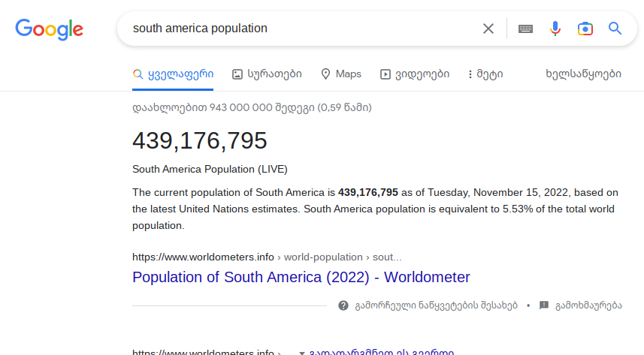Click the feedback (გამოხმაურება) link
644x355 pixels.
click(x=588, y=305)
